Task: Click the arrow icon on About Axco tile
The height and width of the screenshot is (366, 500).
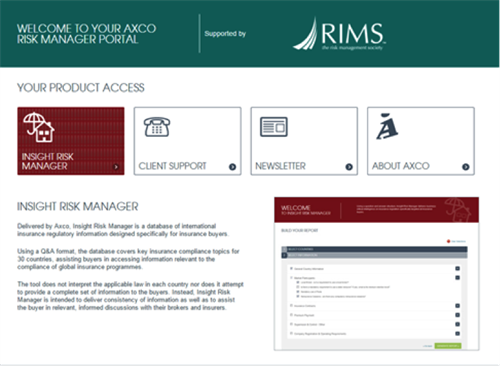Action: [x=466, y=167]
